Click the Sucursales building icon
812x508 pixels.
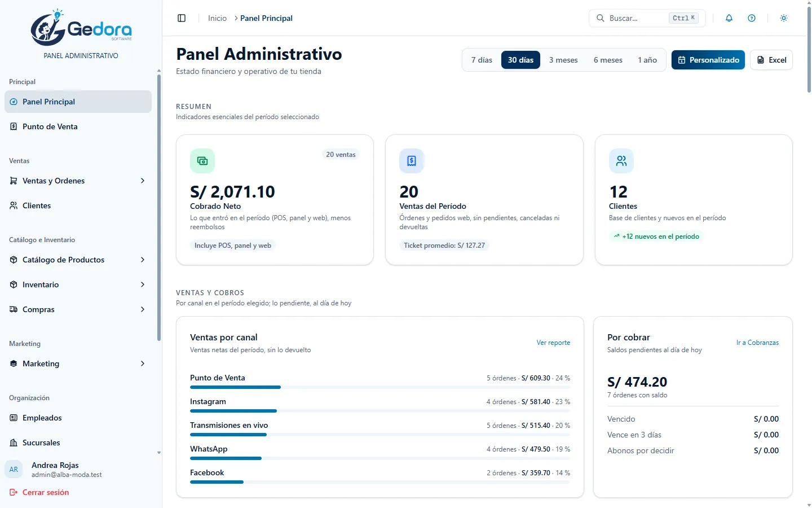[x=14, y=443]
